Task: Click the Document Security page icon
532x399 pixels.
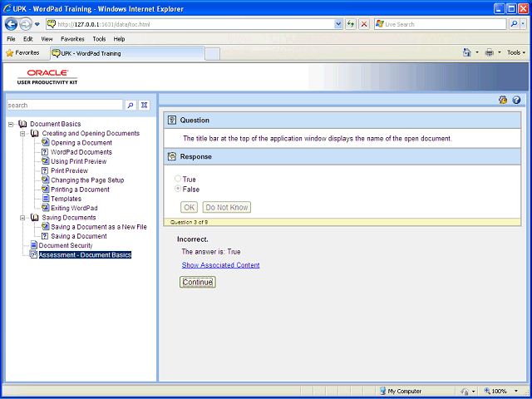Action: coord(33,245)
